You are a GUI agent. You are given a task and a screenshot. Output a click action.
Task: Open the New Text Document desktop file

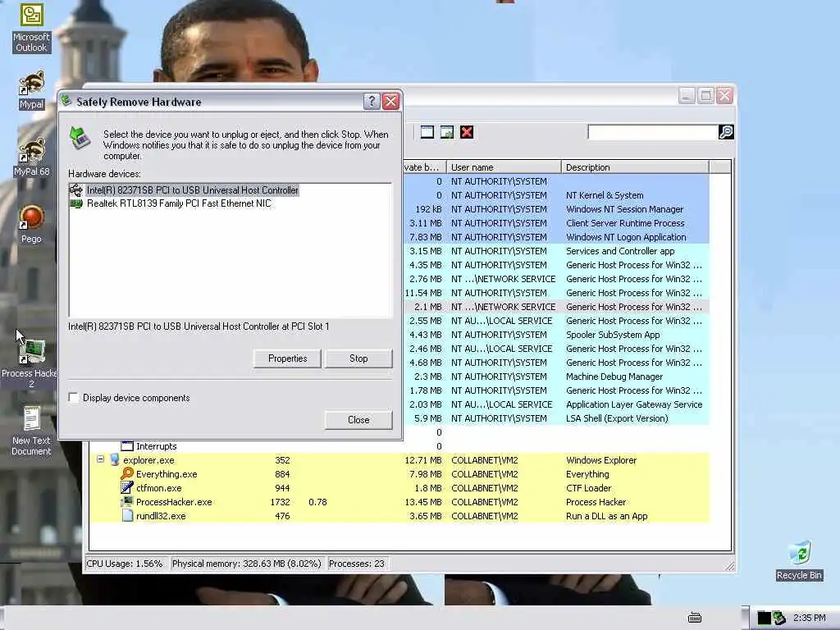(x=31, y=431)
